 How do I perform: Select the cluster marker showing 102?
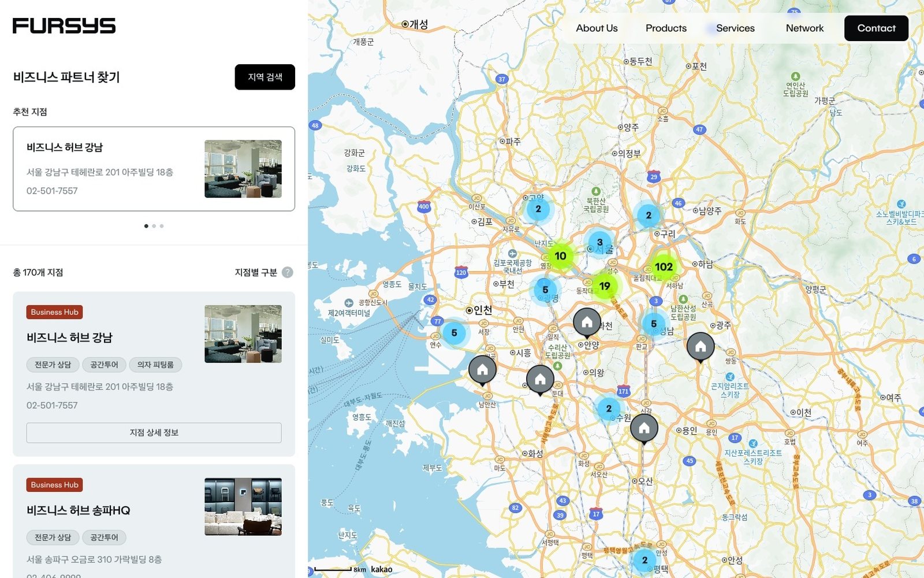[x=664, y=266]
